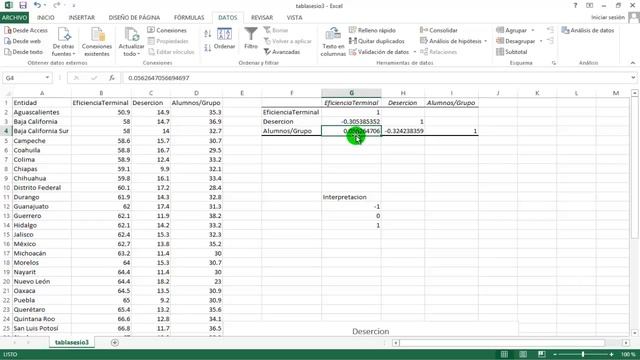Sort descending Z to A icon

pos(208,47)
